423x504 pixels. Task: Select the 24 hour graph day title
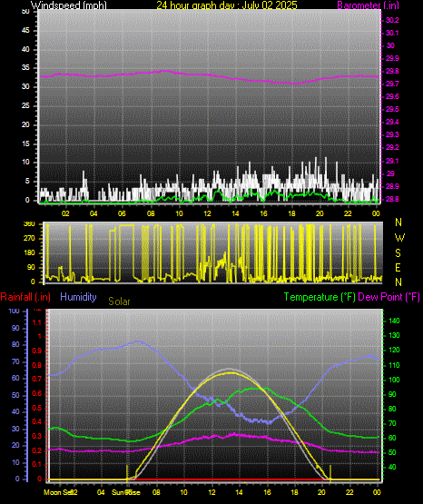click(227, 5)
